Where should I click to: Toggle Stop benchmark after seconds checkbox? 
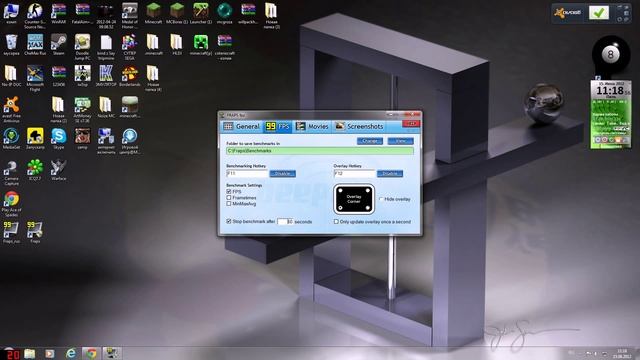point(229,221)
